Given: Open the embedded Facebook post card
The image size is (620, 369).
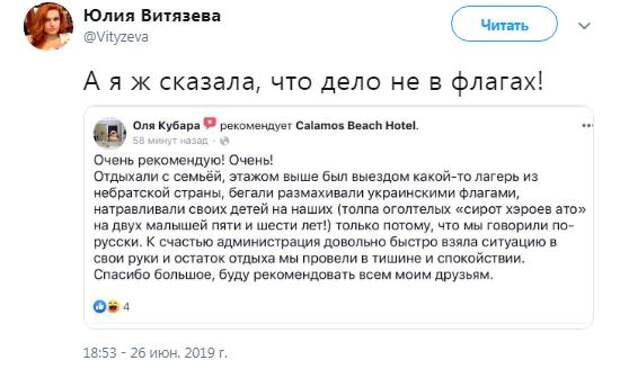Looking at the screenshot, I should tap(338, 217).
